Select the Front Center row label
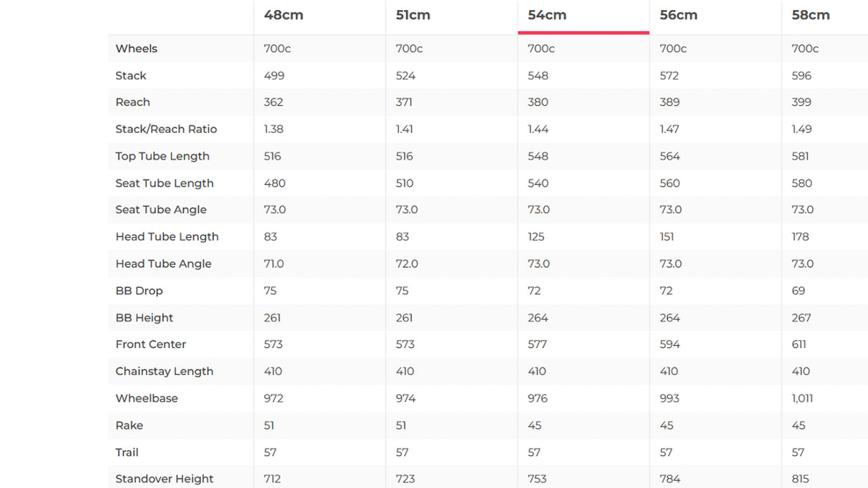Image resolution: width=868 pixels, height=488 pixels. (x=151, y=344)
